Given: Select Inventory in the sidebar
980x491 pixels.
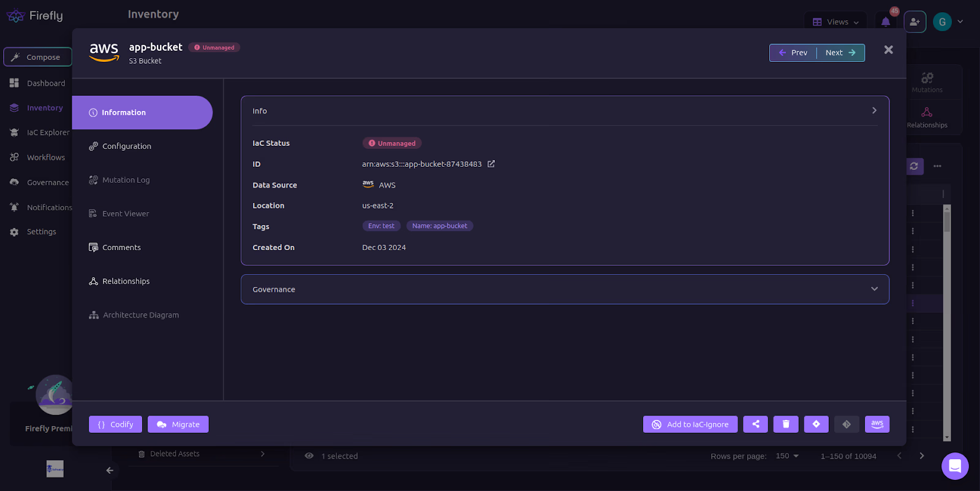Looking at the screenshot, I should coord(36,108).
